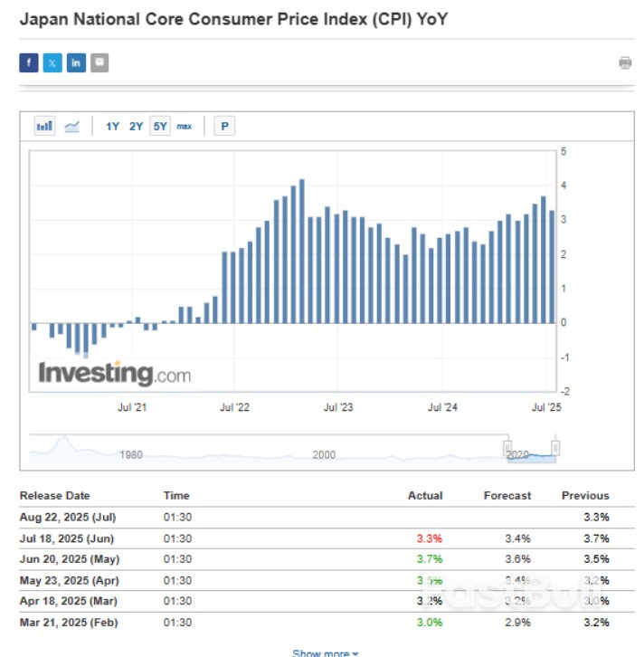Share the page via email icon
Screen dimensions: 644x657
click(99, 62)
